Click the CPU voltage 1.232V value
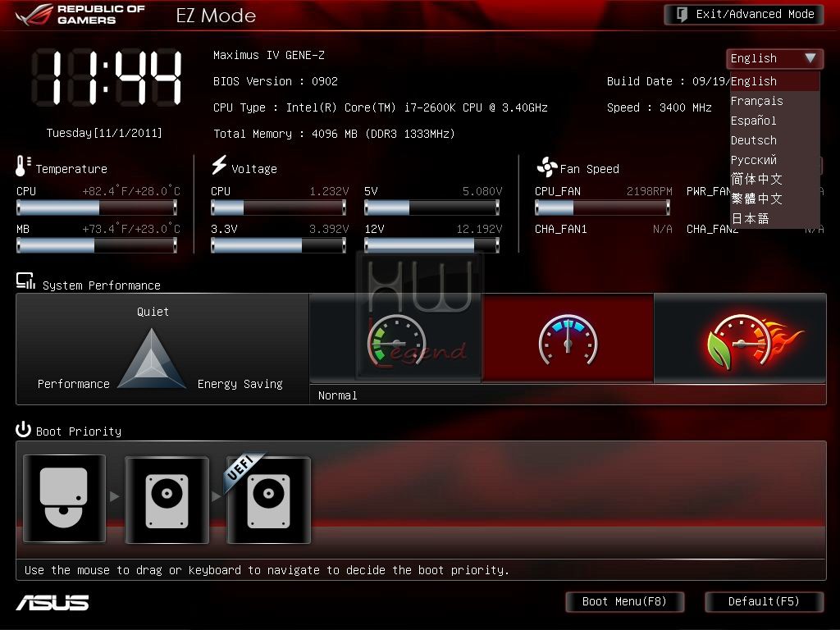 [x=329, y=191]
